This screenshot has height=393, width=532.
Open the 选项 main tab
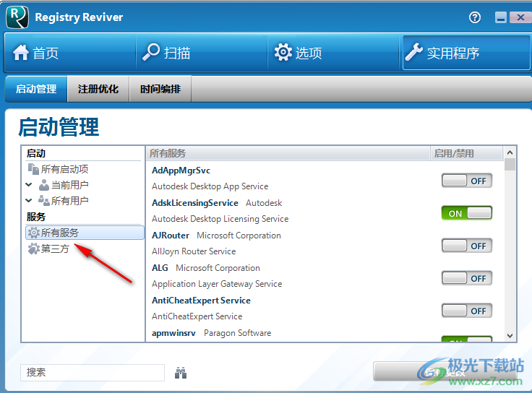(333, 53)
